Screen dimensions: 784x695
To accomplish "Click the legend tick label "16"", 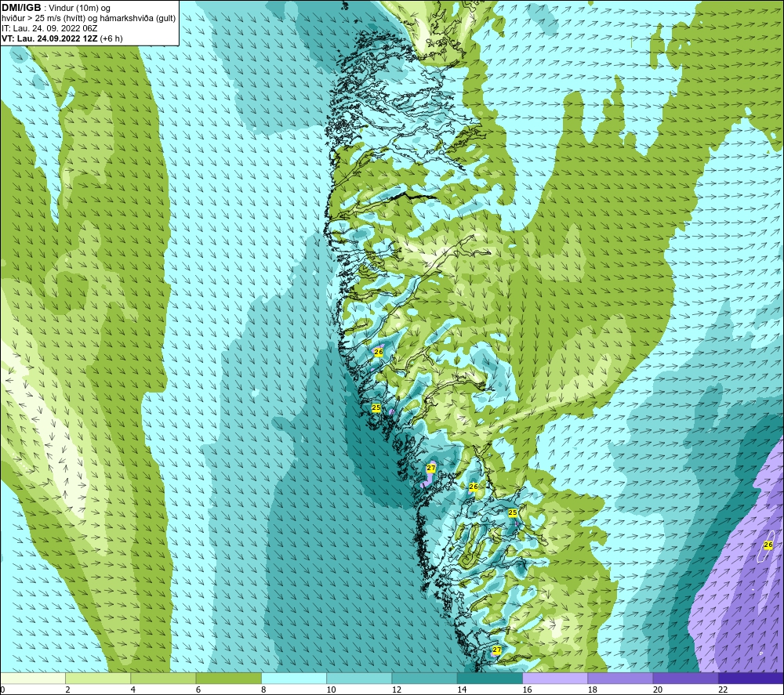I will [x=528, y=690].
